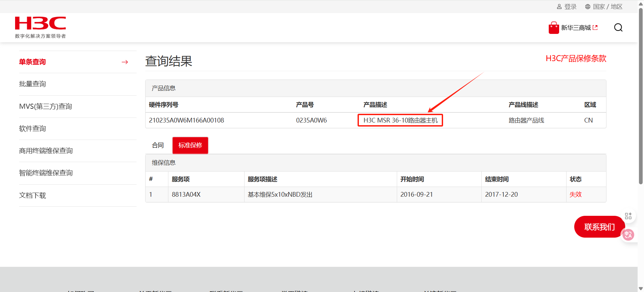The height and width of the screenshot is (292, 644).
Task: Open 国家 / 地区 selector
Action: pyautogui.click(x=607, y=7)
